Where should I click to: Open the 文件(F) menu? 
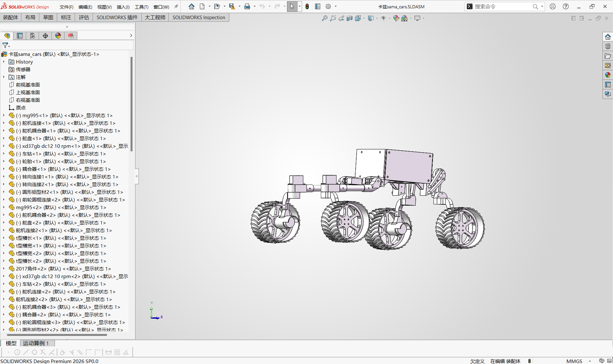pos(66,7)
